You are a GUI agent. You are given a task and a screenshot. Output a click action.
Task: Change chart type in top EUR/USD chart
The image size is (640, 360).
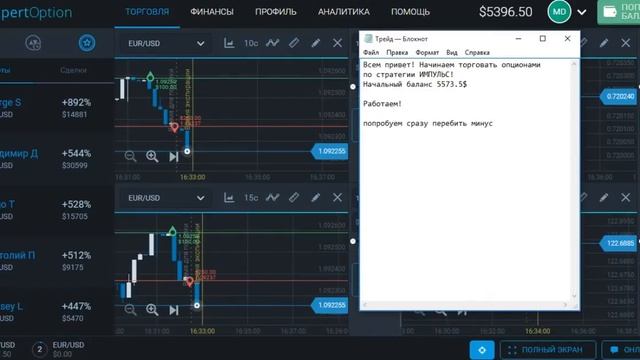point(229,43)
